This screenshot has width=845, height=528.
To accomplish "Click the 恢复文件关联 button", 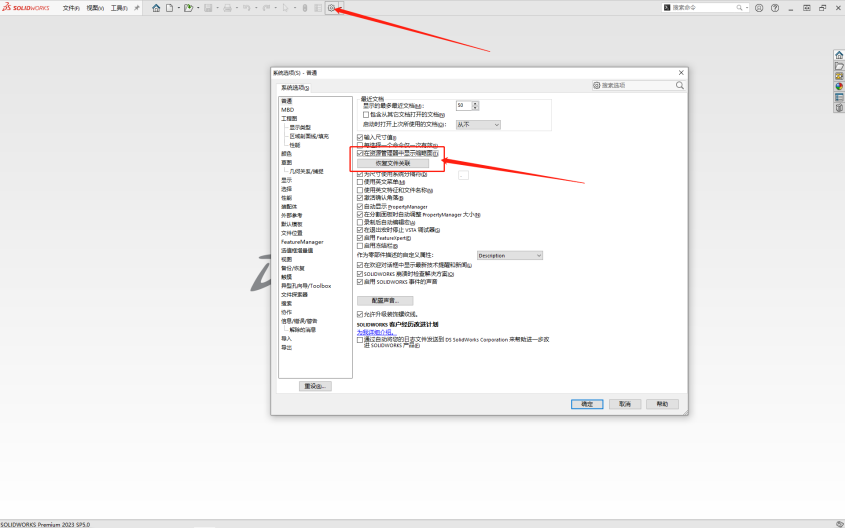I will 393,163.
